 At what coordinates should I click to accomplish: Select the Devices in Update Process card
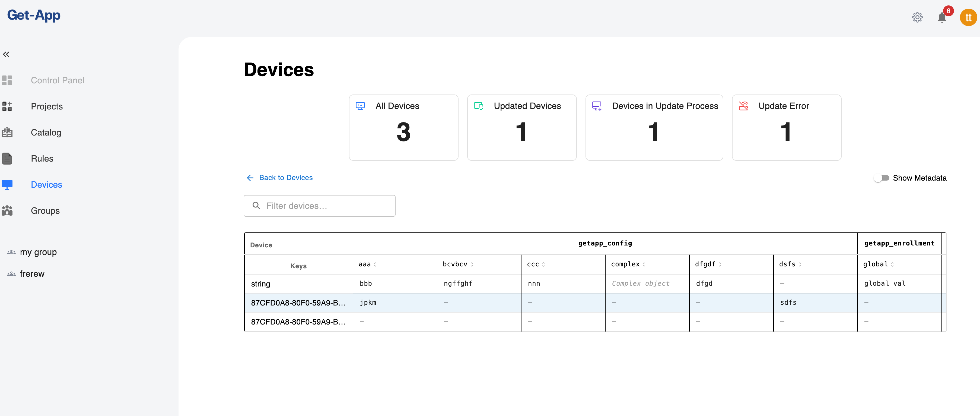(654, 128)
